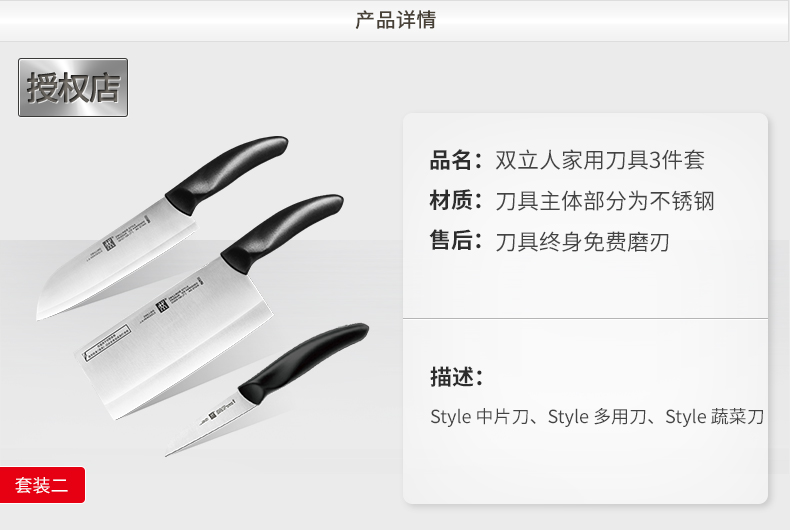Click the 售后 lifetime free sharpening text
Image resolution: width=790 pixels, height=530 pixels.
coord(582,242)
